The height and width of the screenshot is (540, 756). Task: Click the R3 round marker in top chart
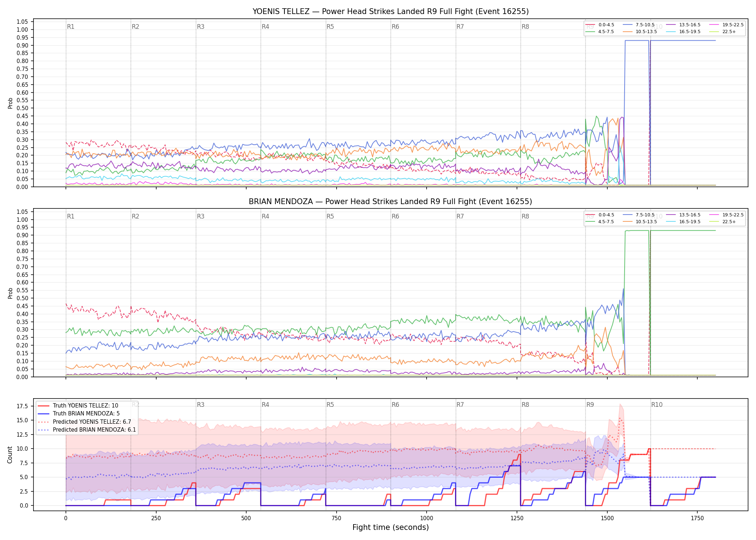pyautogui.click(x=201, y=27)
